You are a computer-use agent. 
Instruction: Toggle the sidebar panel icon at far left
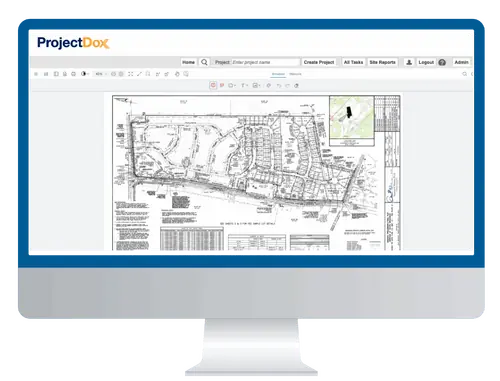click(36, 74)
